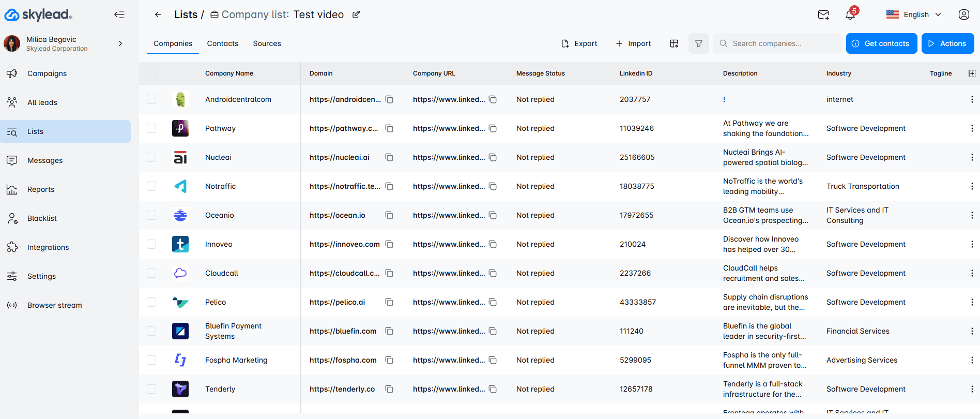This screenshot has height=419, width=980.
Task: Copy the Pelico domain link
Action: click(390, 302)
